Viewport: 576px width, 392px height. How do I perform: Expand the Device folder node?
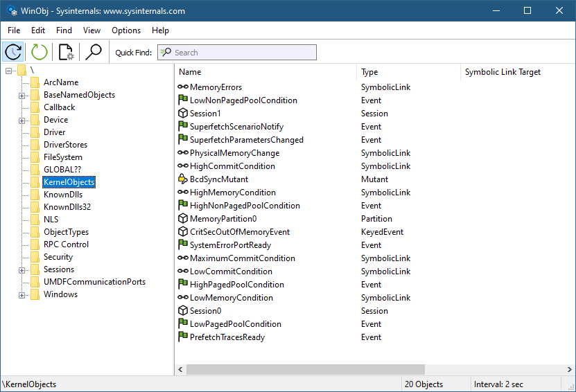(x=22, y=120)
